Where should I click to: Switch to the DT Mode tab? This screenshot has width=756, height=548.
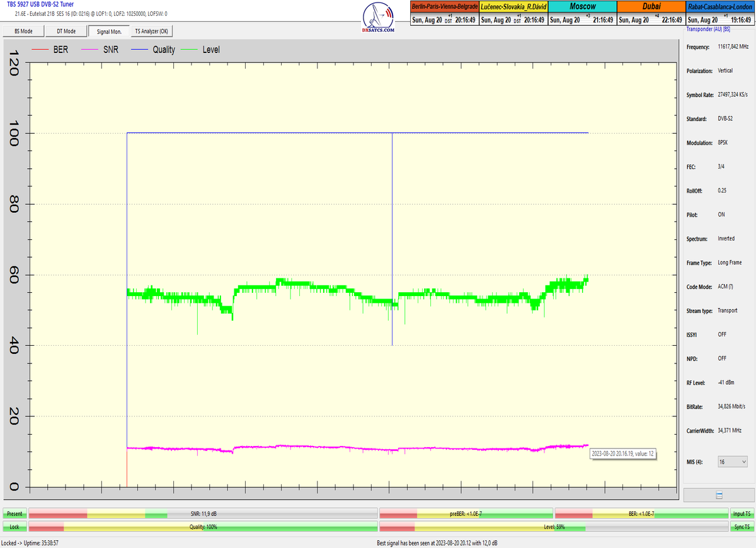[66, 31]
